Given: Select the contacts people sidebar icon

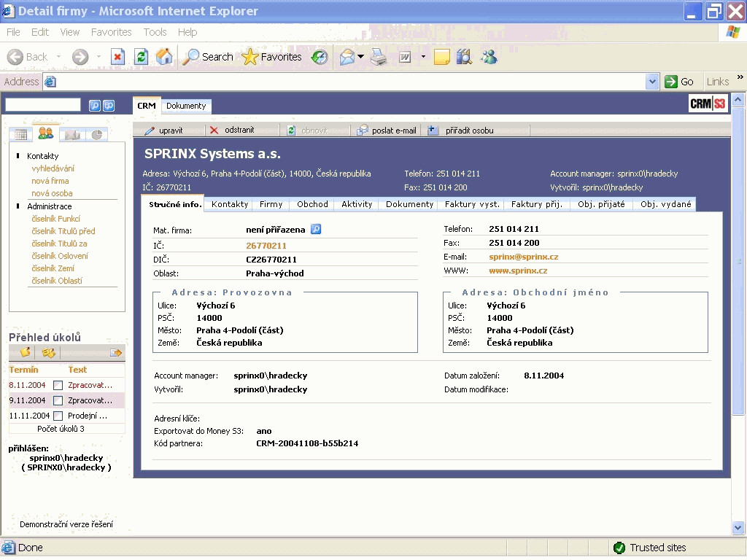Looking at the screenshot, I should [46, 133].
